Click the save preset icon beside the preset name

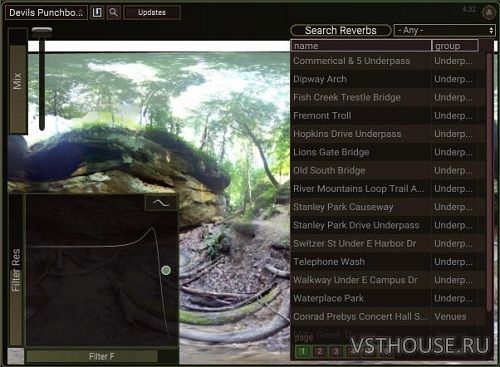[97, 13]
